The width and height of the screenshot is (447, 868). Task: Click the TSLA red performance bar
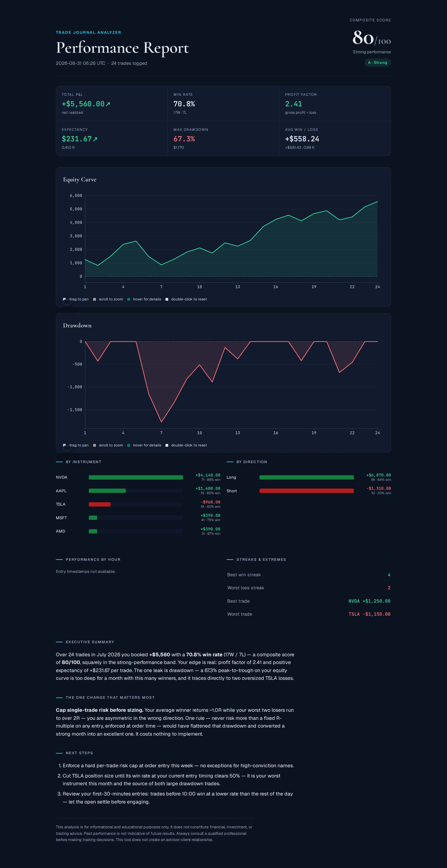point(99,504)
